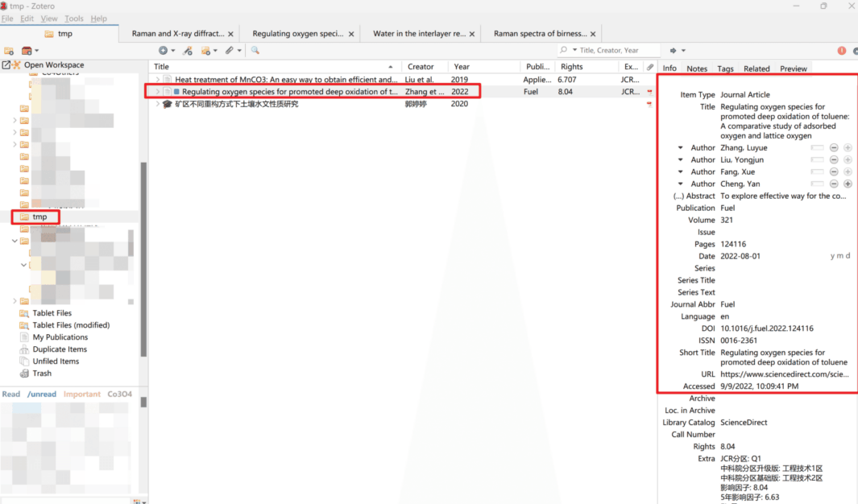The height and width of the screenshot is (504, 858).
Task: Click the New Item green plus icon
Action: [164, 51]
